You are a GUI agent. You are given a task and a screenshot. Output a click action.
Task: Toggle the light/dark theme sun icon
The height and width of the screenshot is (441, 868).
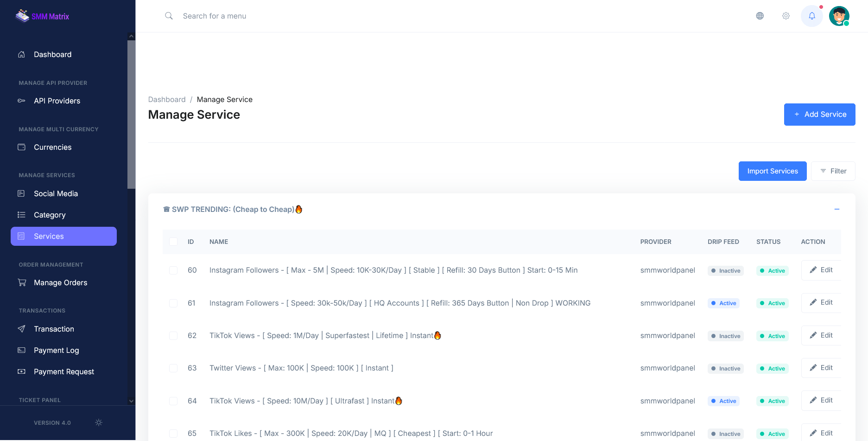tap(99, 422)
